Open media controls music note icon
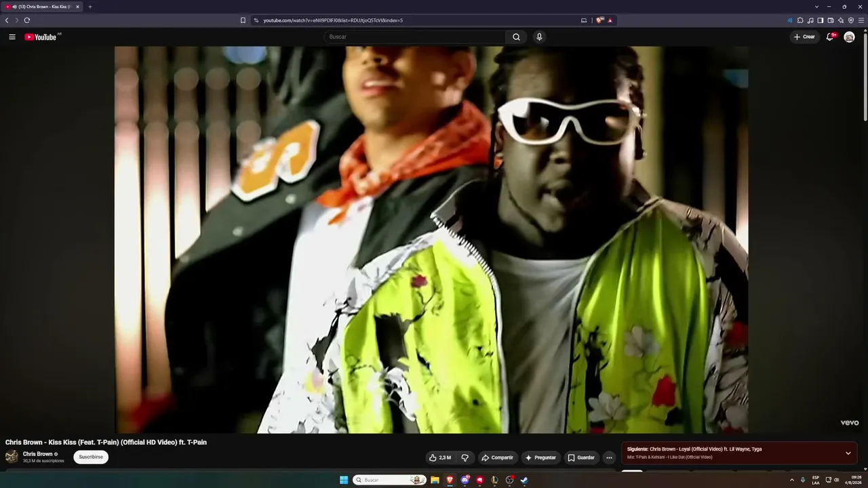The width and height of the screenshot is (868, 488). pyautogui.click(x=810, y=20)
